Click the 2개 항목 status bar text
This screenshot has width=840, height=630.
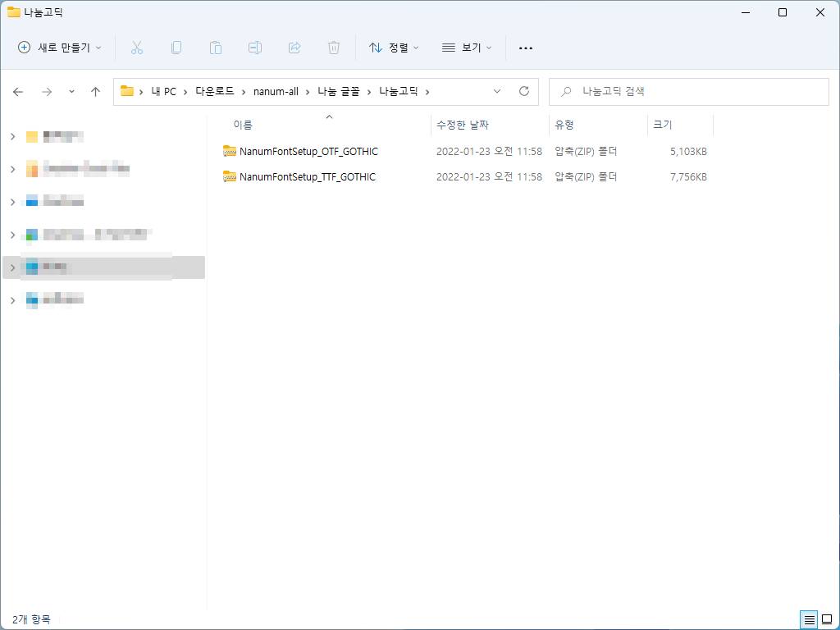(x=31, y=620)
